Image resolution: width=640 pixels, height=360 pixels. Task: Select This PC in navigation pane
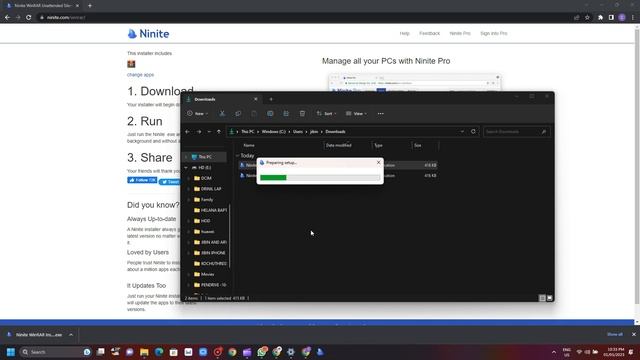pos(205,157)
